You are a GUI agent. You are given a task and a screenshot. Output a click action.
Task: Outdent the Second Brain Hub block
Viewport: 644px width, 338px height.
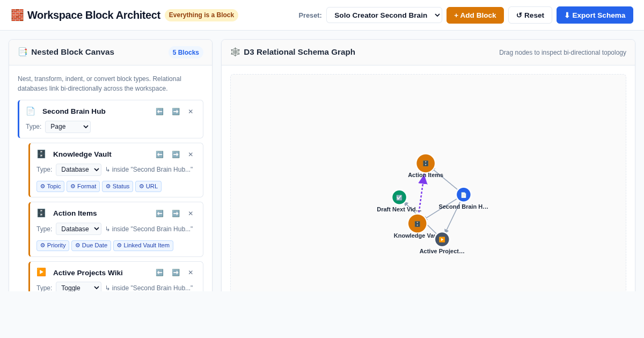[x=159, y=112]
